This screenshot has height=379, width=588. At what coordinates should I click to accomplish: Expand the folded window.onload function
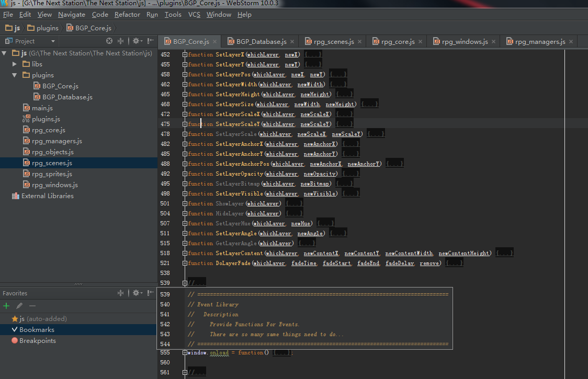click(185, 352)
